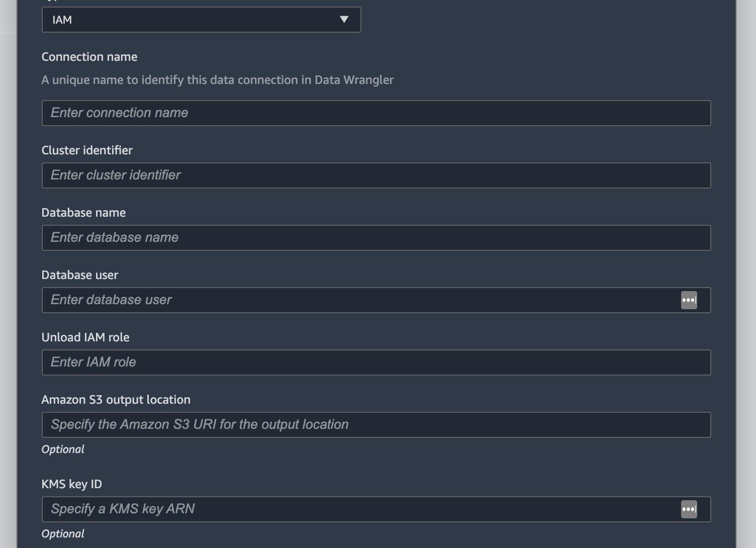This screenshot has height=548, width=756.
Task: Select the Enter database name field
Action: point(376,238)
